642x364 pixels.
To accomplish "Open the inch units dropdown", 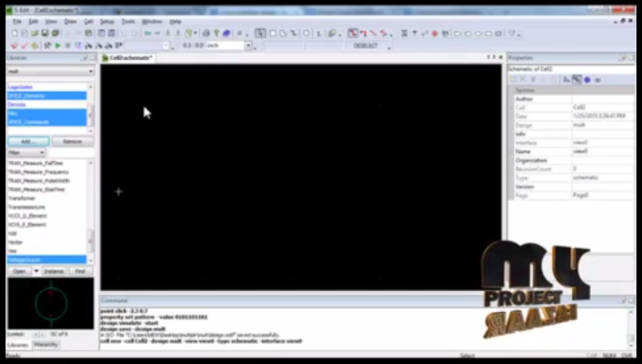I will click(248, 46).
